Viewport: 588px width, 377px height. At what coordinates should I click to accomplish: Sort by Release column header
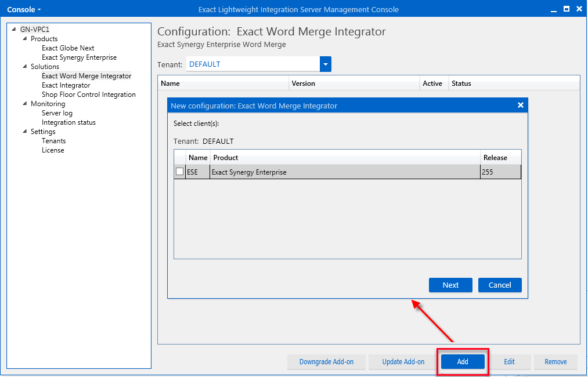501,158
